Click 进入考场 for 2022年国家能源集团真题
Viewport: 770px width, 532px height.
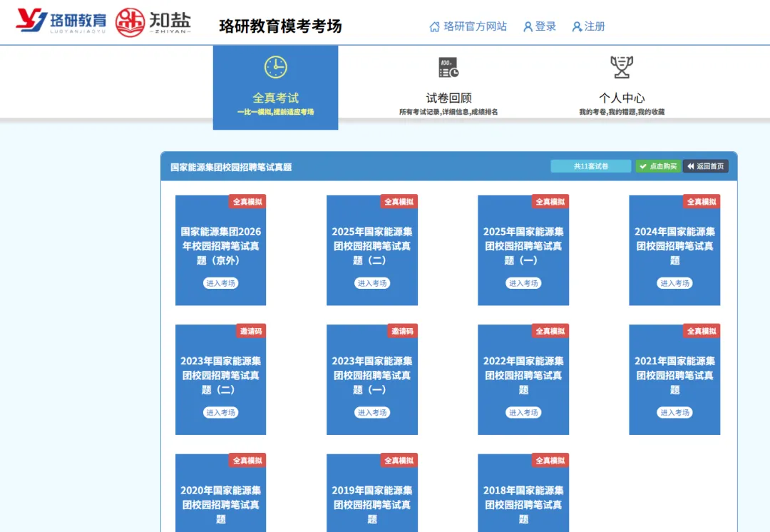(x=523, y=413)
